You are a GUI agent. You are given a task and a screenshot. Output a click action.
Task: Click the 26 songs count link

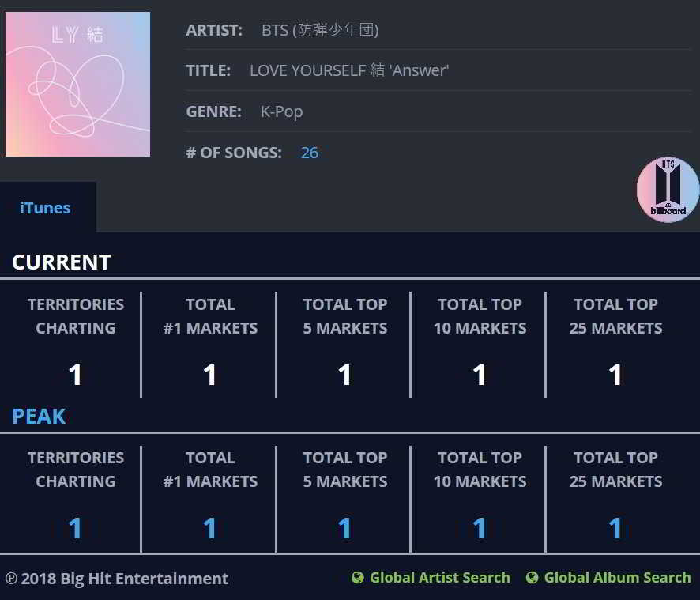click(x=310, y=153)
